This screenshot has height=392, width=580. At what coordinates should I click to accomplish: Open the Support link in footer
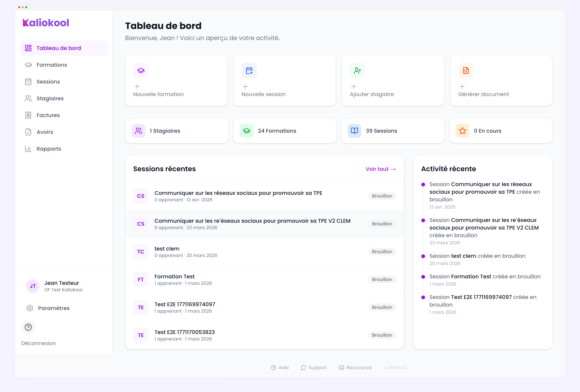tap(314, 367)
